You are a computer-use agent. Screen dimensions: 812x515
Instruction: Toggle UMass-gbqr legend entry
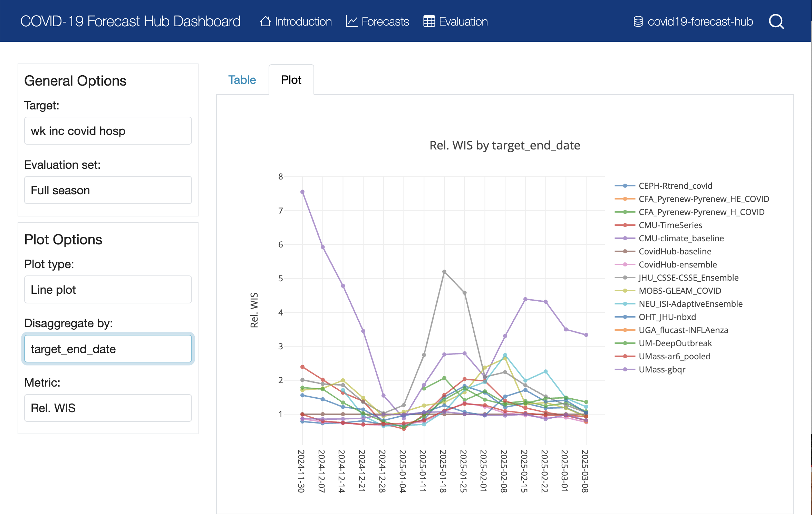[x=650, y=369]
